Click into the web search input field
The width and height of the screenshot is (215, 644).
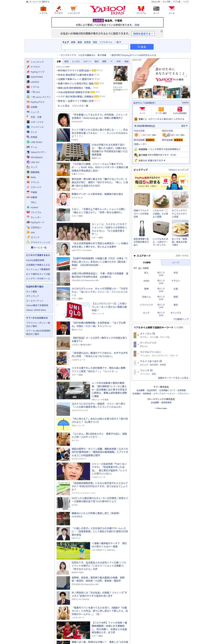(95, 47)
